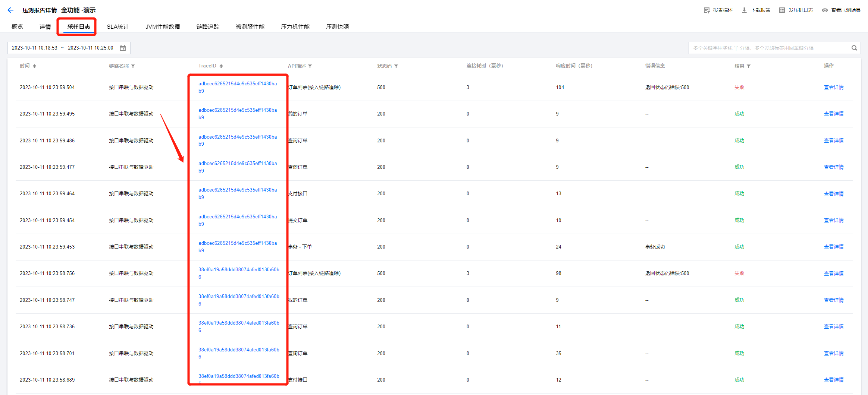Click response time value 35
The image size is (868, 395).
pyautogui.click(x=558, y=353)
